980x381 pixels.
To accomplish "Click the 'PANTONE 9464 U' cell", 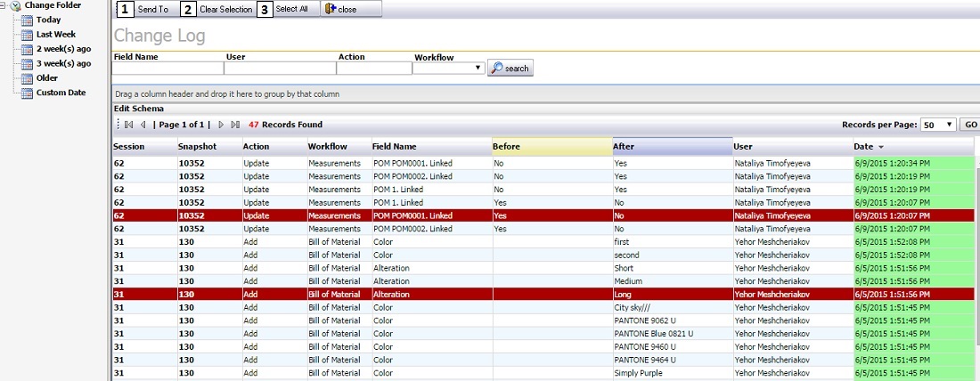I will point(674,360).
